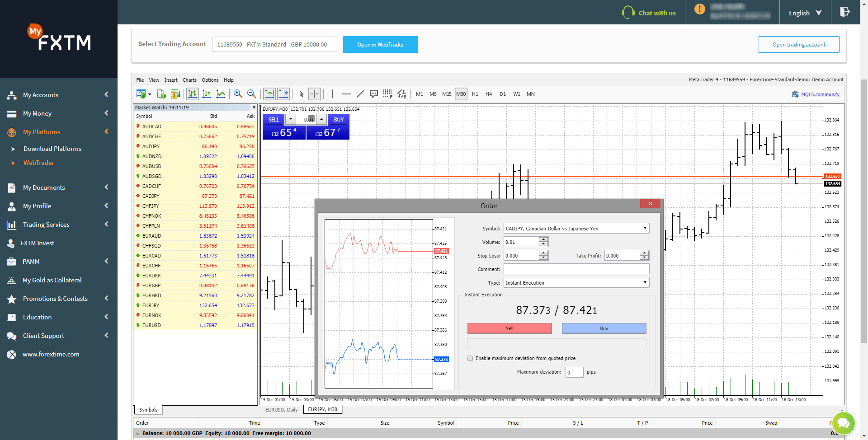The height and width of the screenshot is (440, 868).
Task: Draw a horizontal line
Action: pos(346,94)
